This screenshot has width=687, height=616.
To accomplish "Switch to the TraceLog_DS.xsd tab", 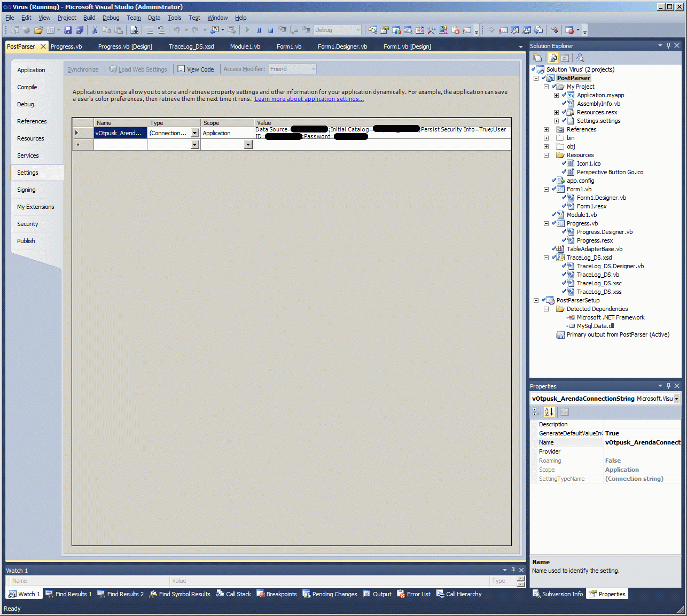I will point(191,46).
